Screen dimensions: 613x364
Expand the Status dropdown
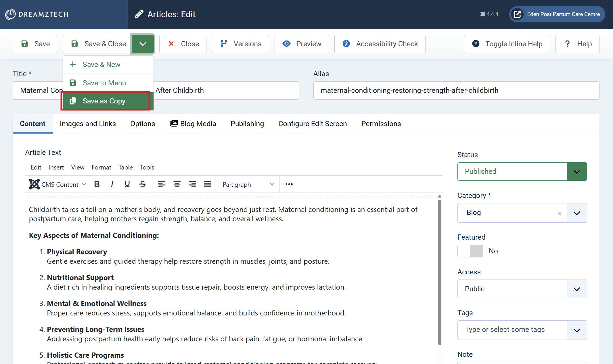(576, 172)
